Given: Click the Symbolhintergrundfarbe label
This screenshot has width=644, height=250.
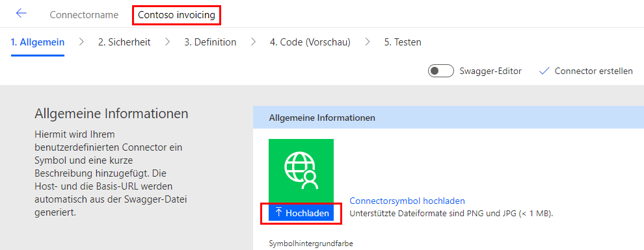Looking at the screenshot, I should [x=311, y=244].
